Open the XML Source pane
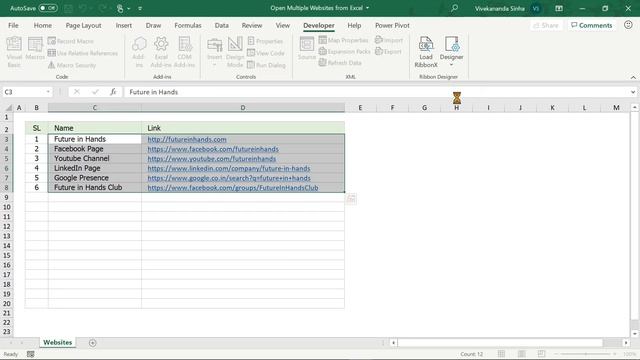Screen dimensions: 640x360 click(307, 48)
